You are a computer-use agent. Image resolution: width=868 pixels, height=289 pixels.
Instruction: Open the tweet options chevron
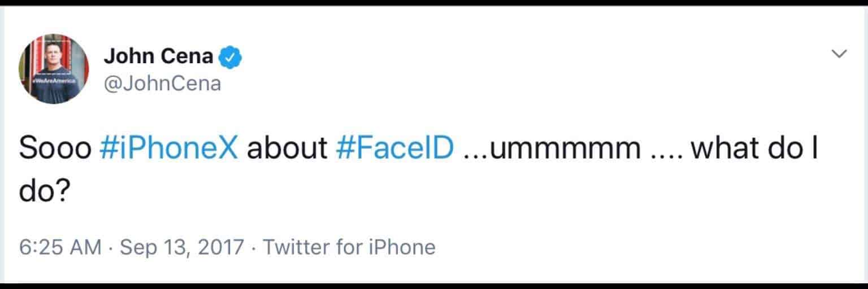(x=840, y=54)
